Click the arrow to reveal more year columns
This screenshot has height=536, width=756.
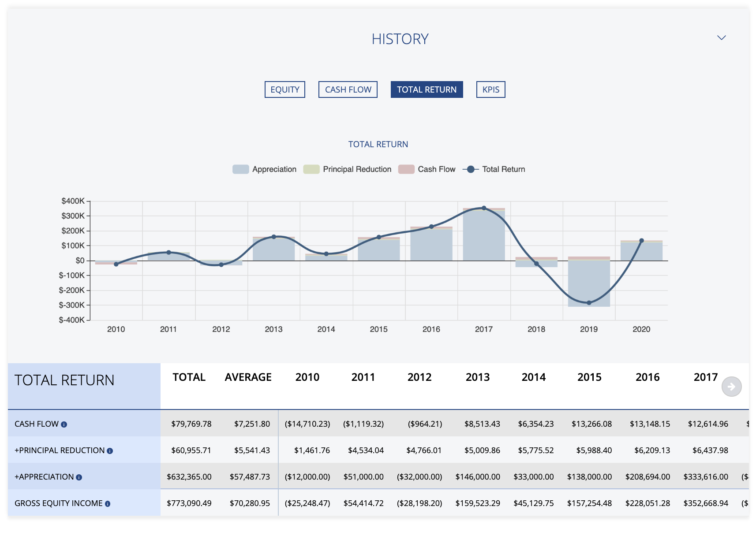[x=732, y=387]
